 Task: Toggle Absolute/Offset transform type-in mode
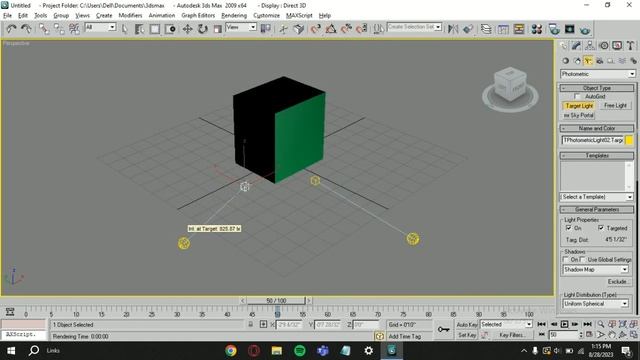(263, 324)
